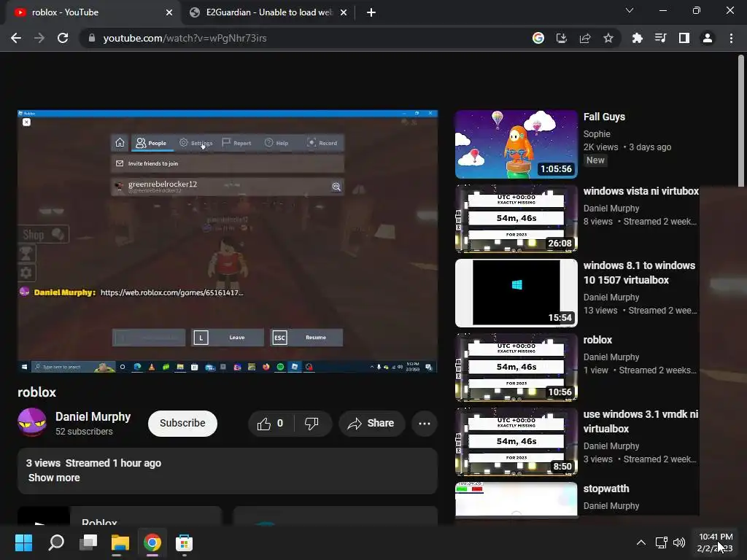Bookmark this page with the star icon
This screenshot has height=560, width=747.
608,38
